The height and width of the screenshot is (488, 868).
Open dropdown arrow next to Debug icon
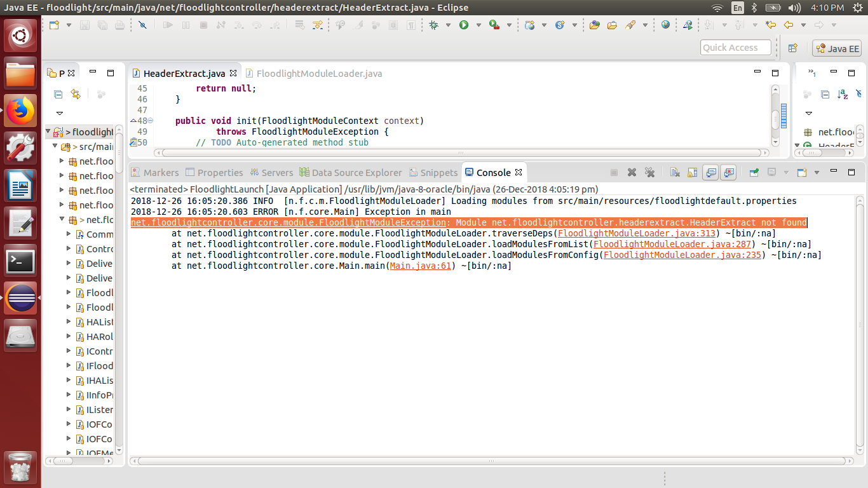tap(448, 25)
